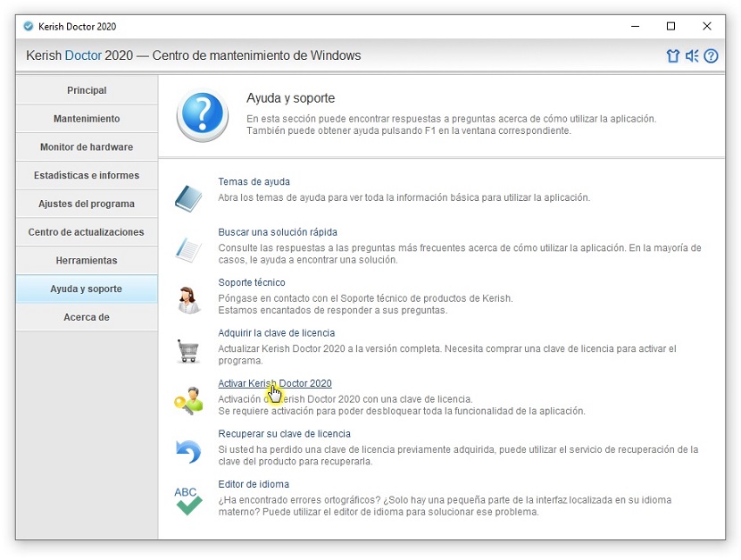This screenshot has width=741, height=560.
Task: Click the blue undo arrow recovery icon
Action: click(188, 451)
